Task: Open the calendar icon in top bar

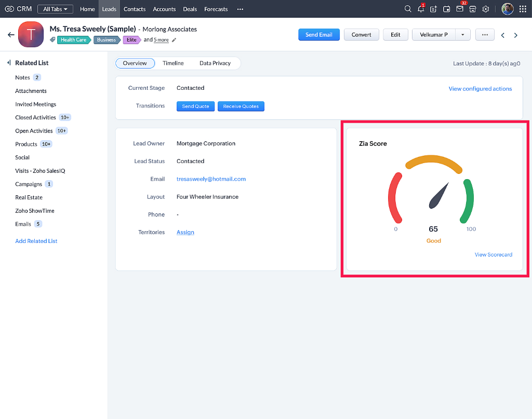Action: coord(447,9)
